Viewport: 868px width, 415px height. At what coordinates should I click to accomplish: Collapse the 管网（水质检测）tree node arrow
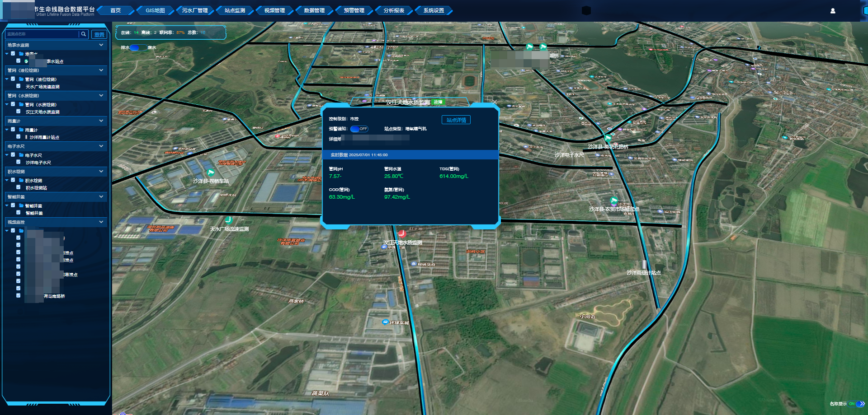(7, 104)
